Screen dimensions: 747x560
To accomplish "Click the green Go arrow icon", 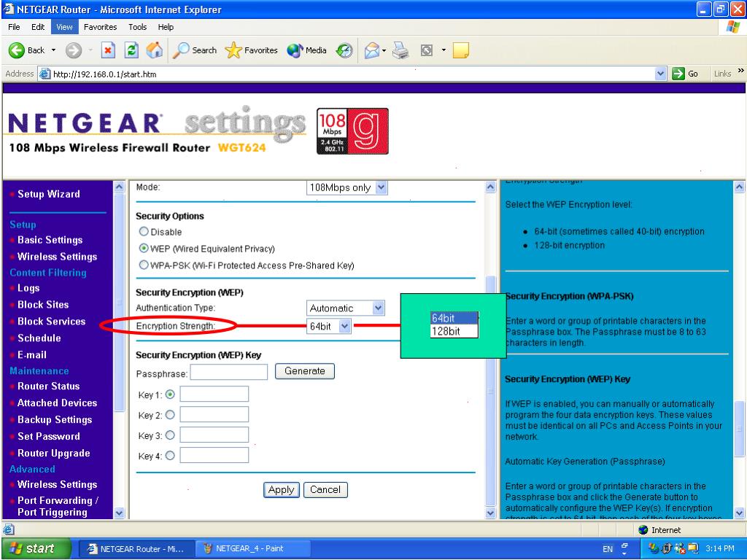I will (x=678, y=74).
